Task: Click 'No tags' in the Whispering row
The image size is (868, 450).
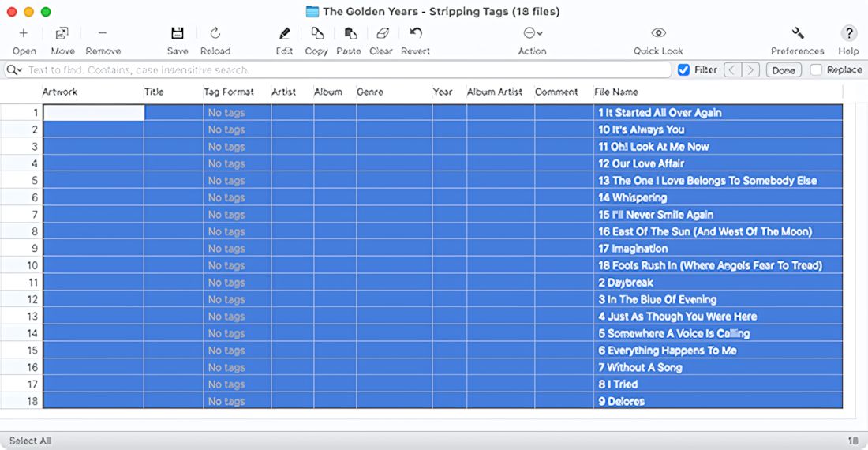Action: pos(226,197)
